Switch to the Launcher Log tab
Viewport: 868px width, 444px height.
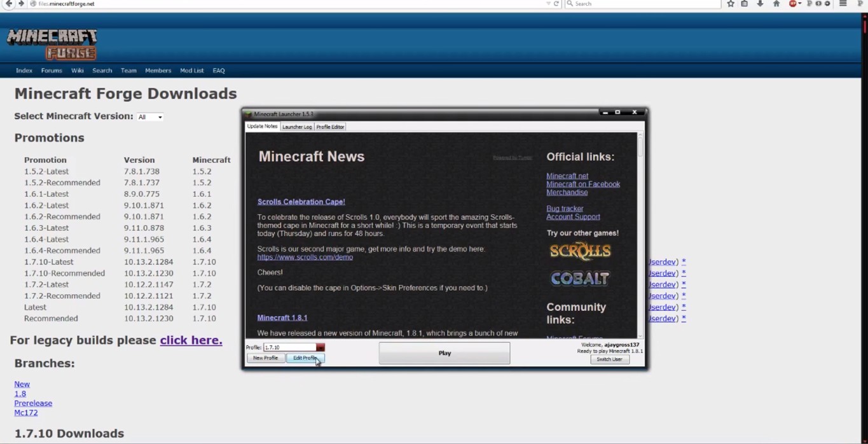(297, 127)
